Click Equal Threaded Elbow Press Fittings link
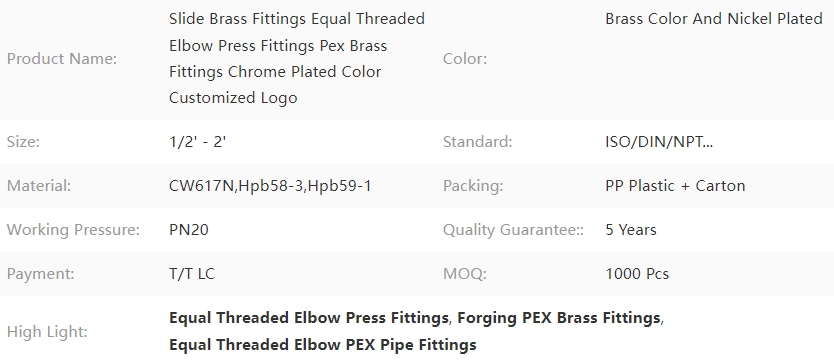Viewport: 834px width, 360px height. tap(308, 318)
